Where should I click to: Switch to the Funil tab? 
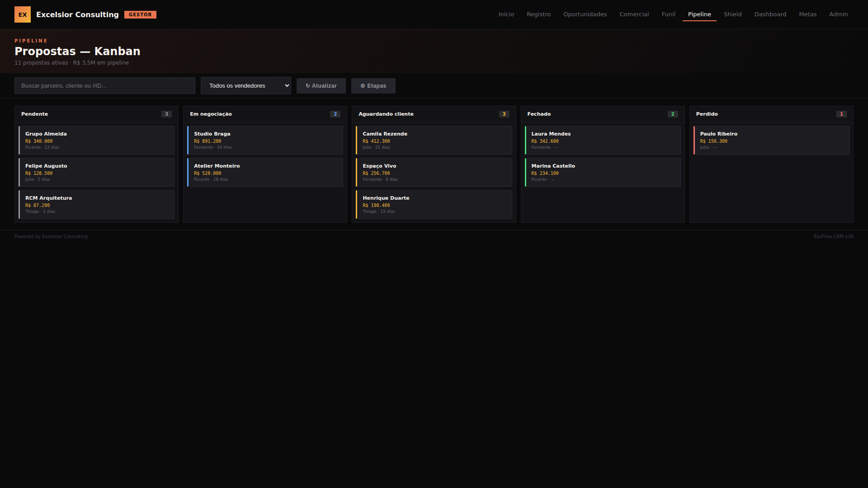668,14
